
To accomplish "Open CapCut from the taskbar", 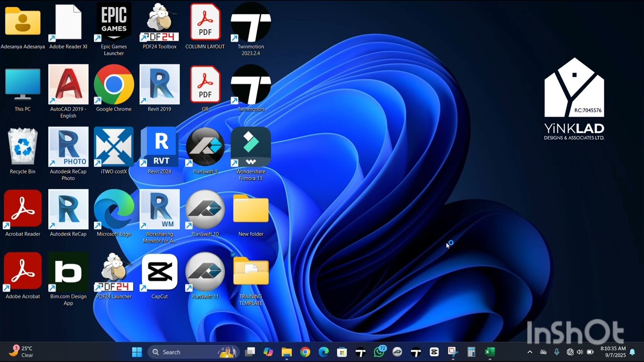I will (434, 352).
